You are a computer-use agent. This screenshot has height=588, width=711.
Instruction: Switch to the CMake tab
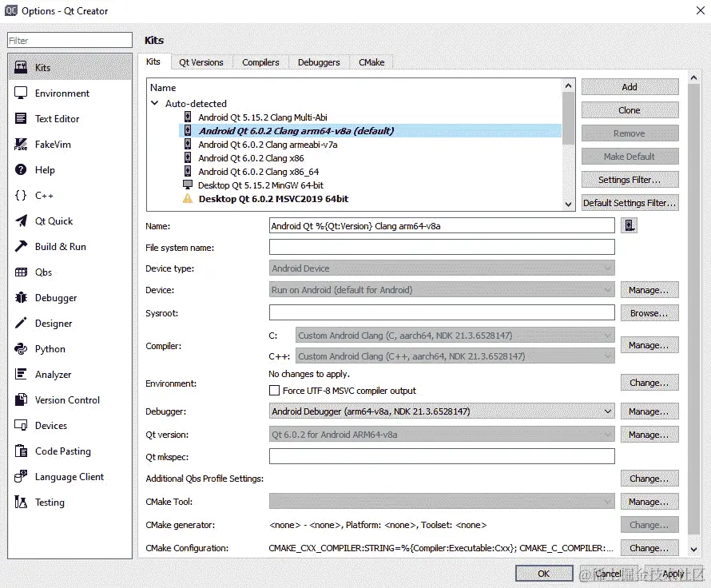click(371, 62)
